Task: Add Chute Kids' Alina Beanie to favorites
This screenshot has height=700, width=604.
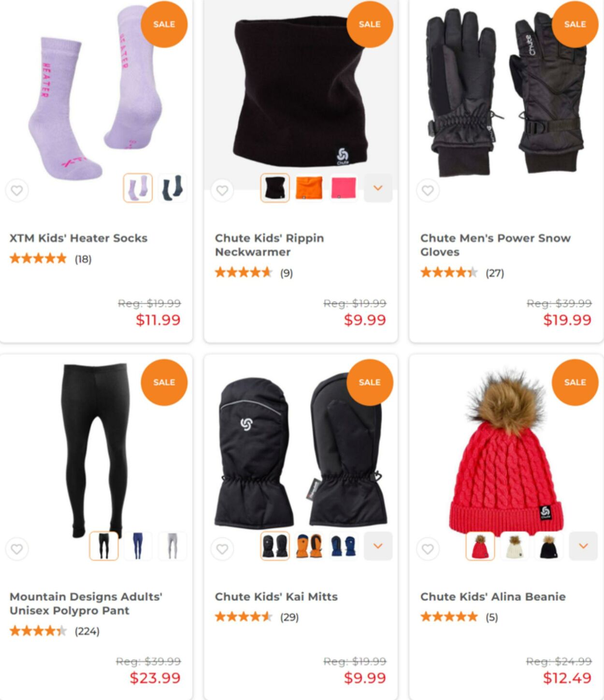Action: [x=428, y=549]
